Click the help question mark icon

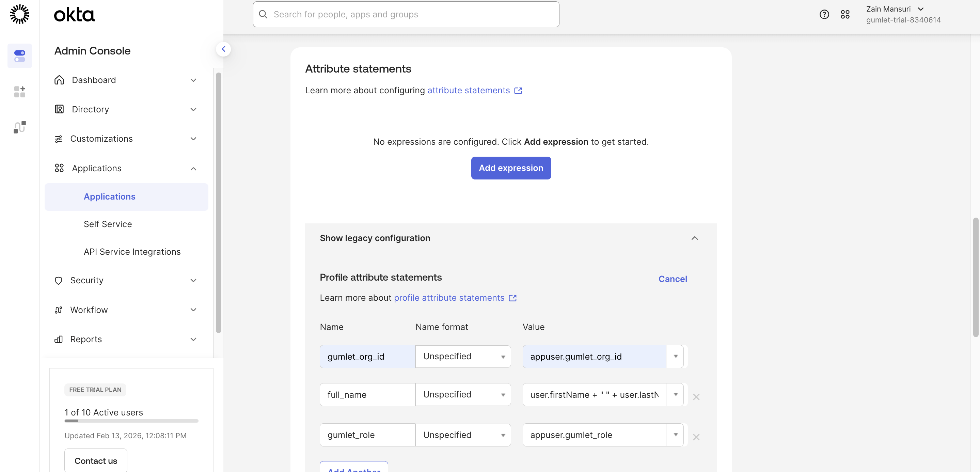[x=824, y=14]
